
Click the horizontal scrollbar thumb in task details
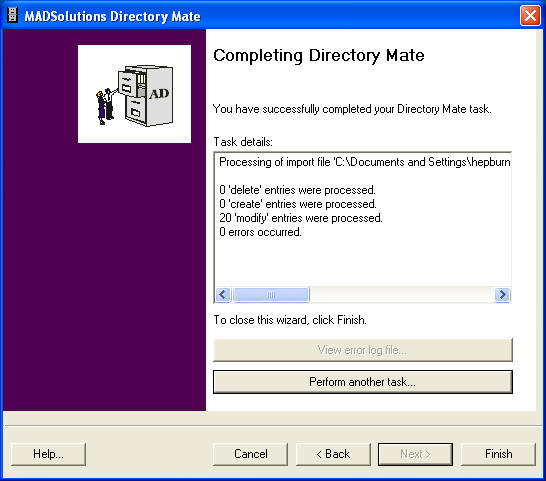click(271, 295)
